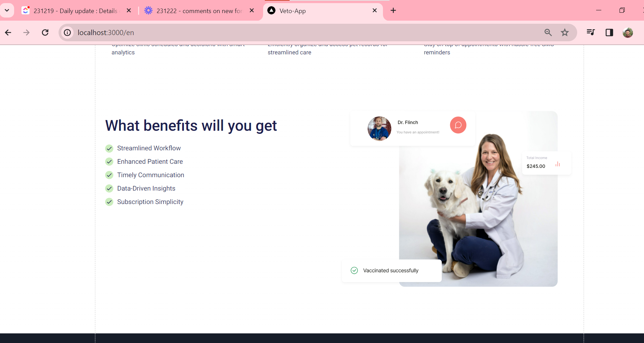Click the Total Income bar chart icon

coord(558,164)
